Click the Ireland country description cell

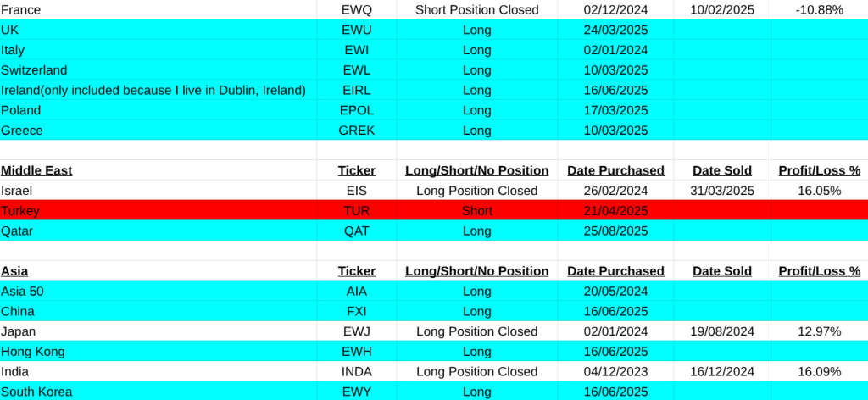point(153,90)
